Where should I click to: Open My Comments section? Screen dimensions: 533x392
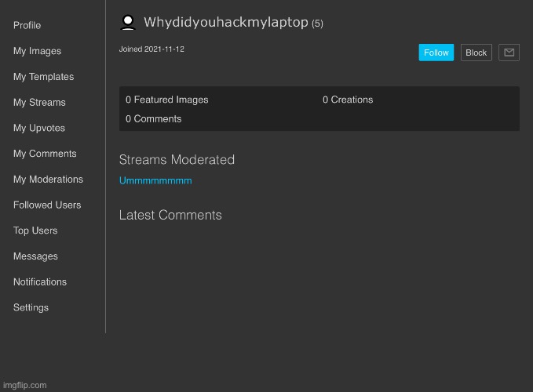pos(45,154)
